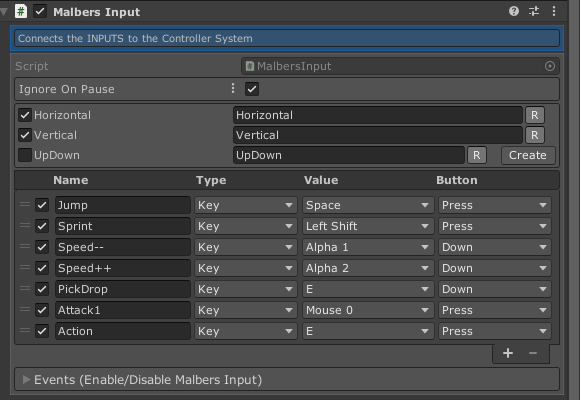Open the Malbers Input help reference icon

[x=514, y=11]
